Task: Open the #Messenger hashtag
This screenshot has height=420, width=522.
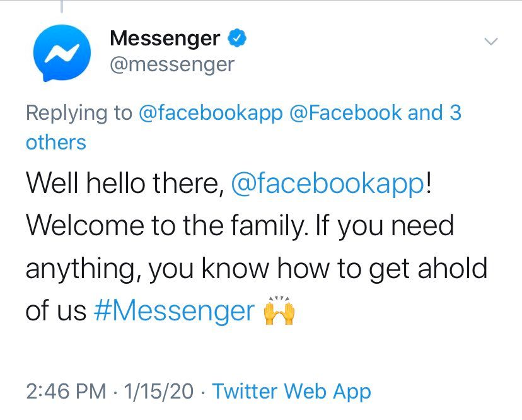Action: (173, 311)
